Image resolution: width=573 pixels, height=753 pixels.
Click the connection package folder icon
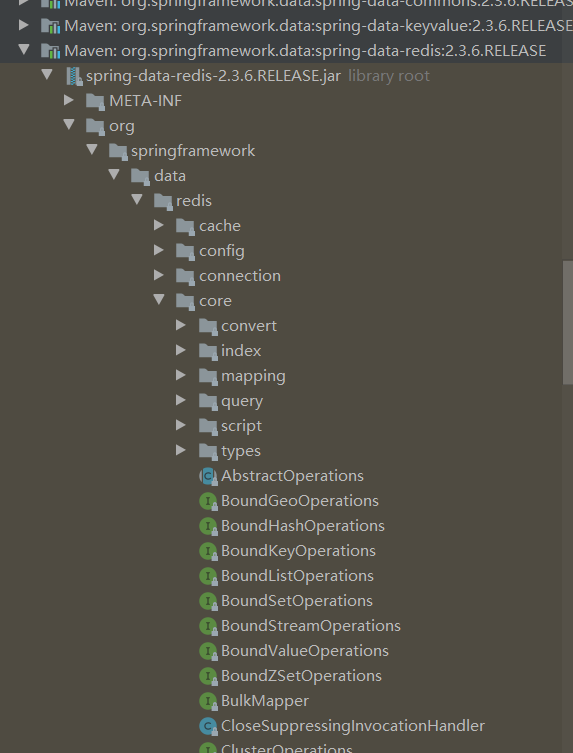point(185,276)
